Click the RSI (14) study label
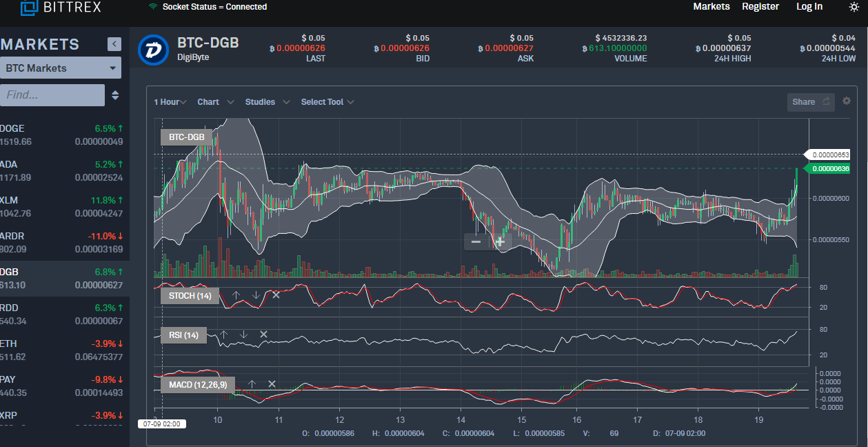 [x=183, y=336]
